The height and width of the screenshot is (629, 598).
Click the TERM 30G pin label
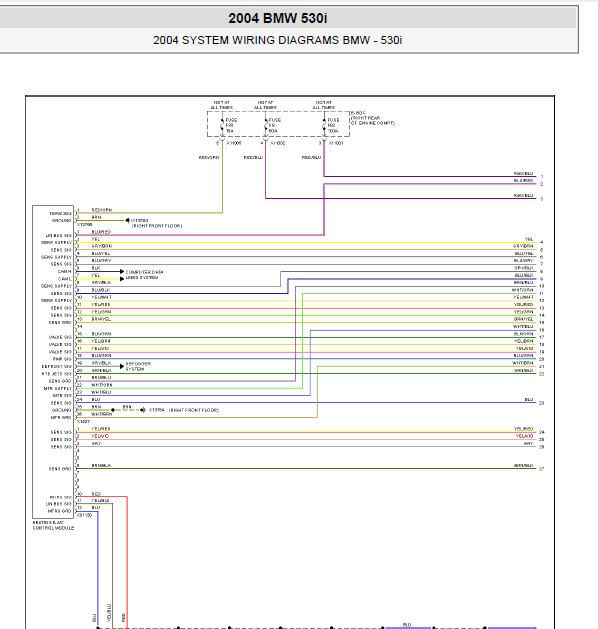(x=60, y=213)
